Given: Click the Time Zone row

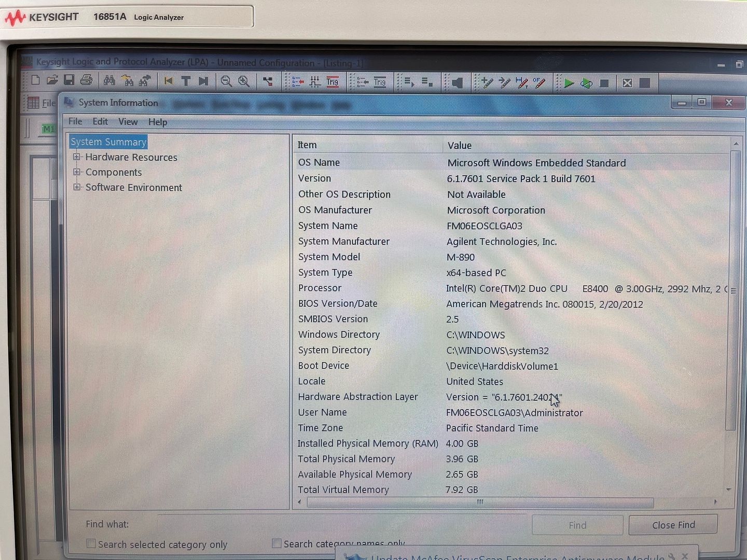Looking at the screenshot, I should [x=511, y=428].
